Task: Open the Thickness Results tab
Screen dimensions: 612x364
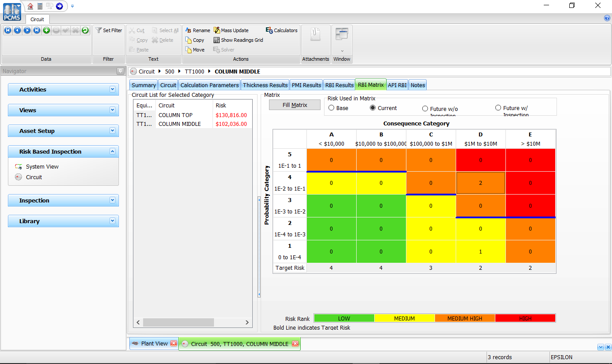Action: pyautogui.click(x=265, y=85)
